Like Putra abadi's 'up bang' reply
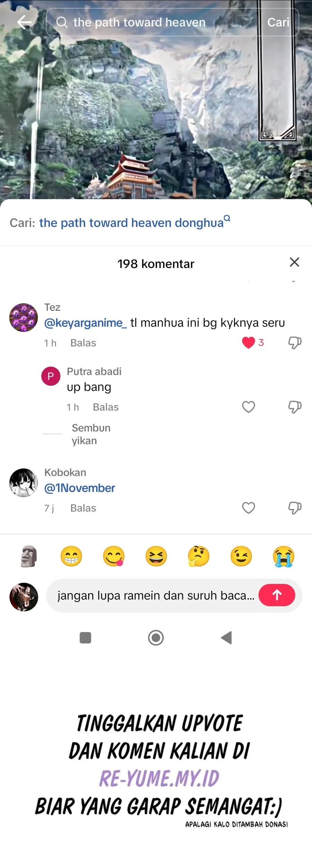This screenshot has width=312, height=868. click(x=249, y=407)
